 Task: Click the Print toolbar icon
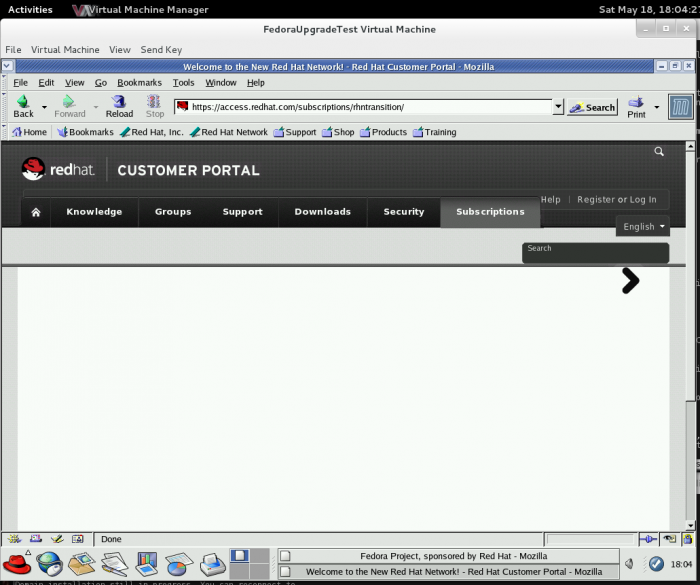click(636, 103)
